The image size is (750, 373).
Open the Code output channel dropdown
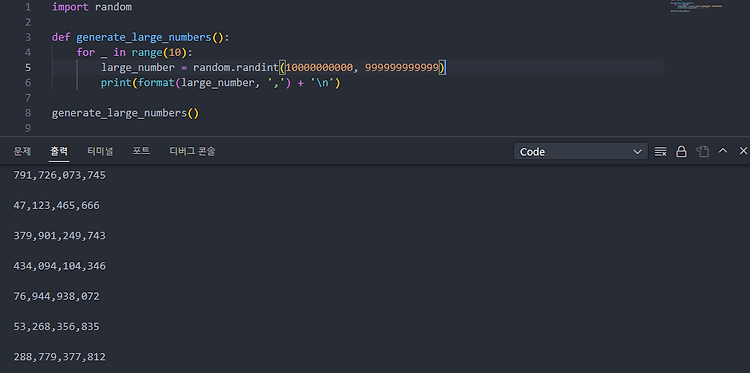581,152
